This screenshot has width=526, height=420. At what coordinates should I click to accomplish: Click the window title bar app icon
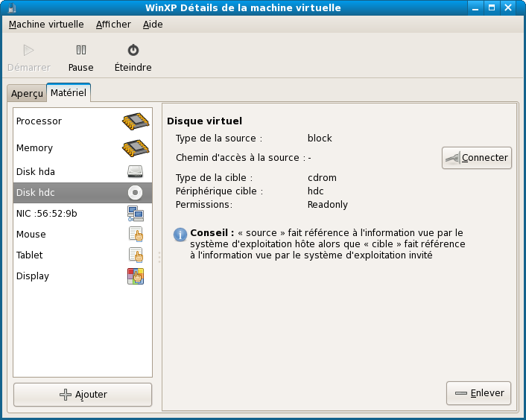[x=12, y=7]
